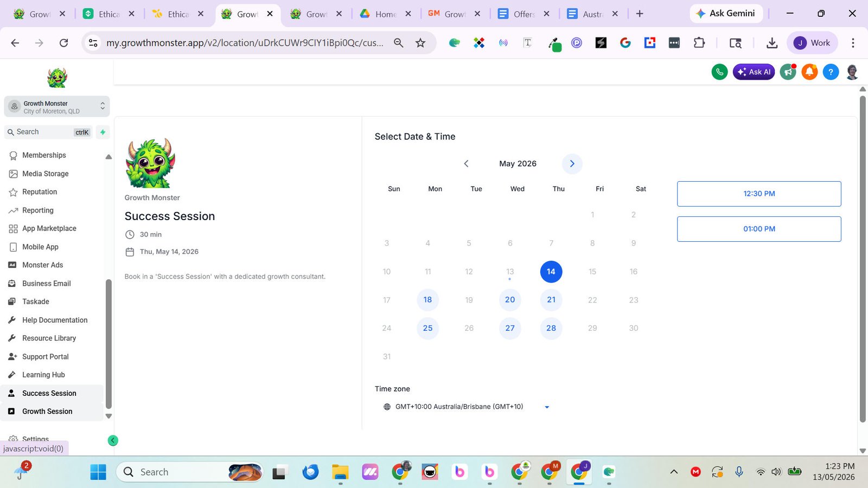Open Ask Gemini in Chrome

pos(726,13)
